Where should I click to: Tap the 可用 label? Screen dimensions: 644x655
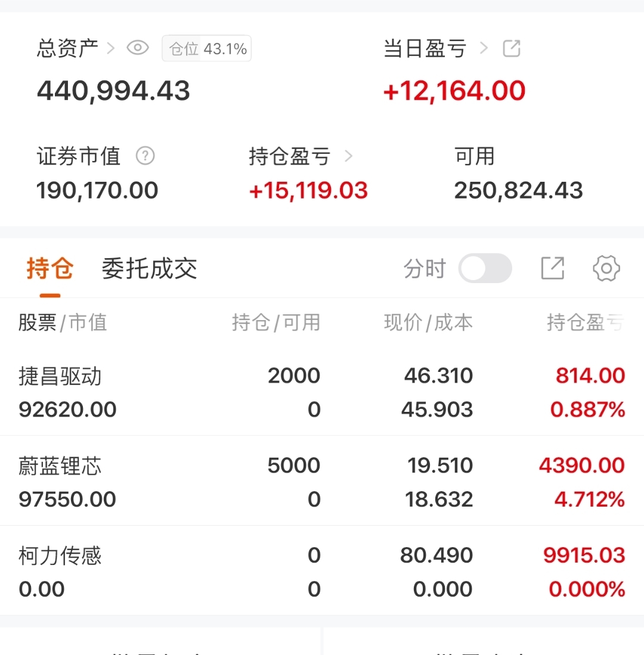[474, 156]
